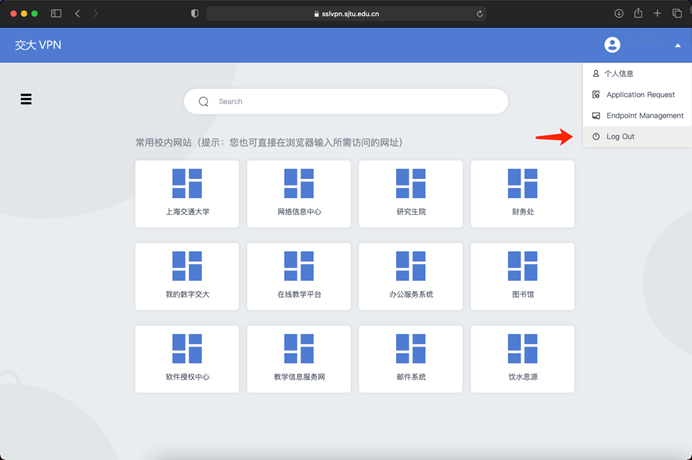Image resolution: width=692 pixels, height=460 pixels.
Task: Open the 在线教学平台 tile icon
Action: [x=299, y=266]
